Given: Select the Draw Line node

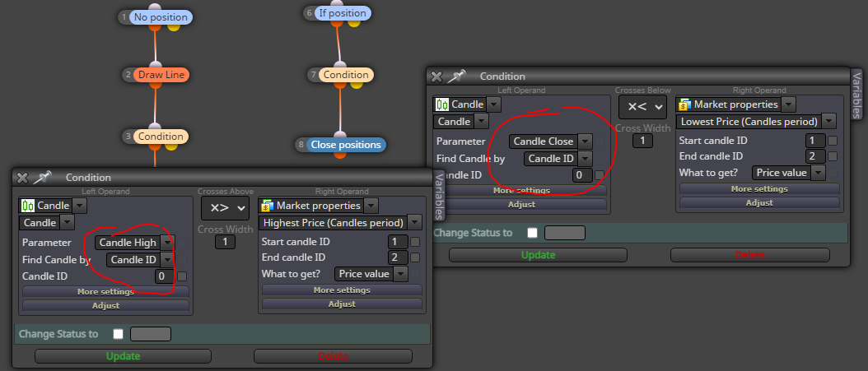Looking at the screenshot, I should click(x=161, y=75).
